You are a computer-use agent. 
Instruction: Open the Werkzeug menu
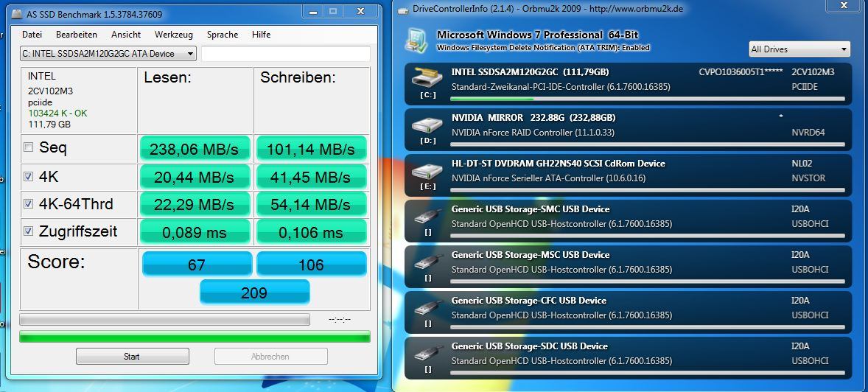click(174, 35)
